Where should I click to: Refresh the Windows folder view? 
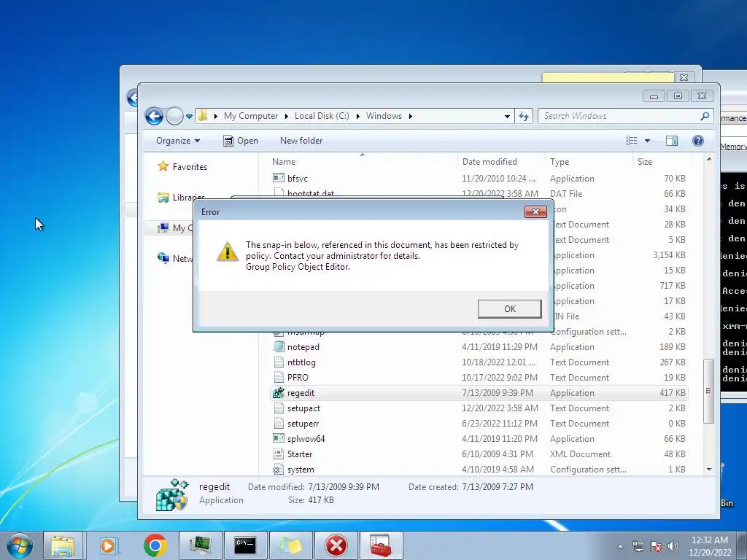click(524, 116)
